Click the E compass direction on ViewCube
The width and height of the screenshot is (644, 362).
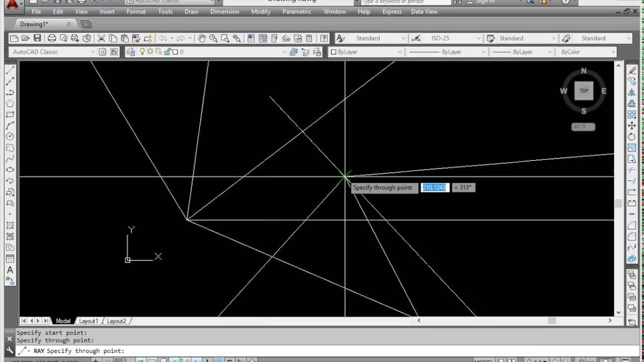point(604,91)
